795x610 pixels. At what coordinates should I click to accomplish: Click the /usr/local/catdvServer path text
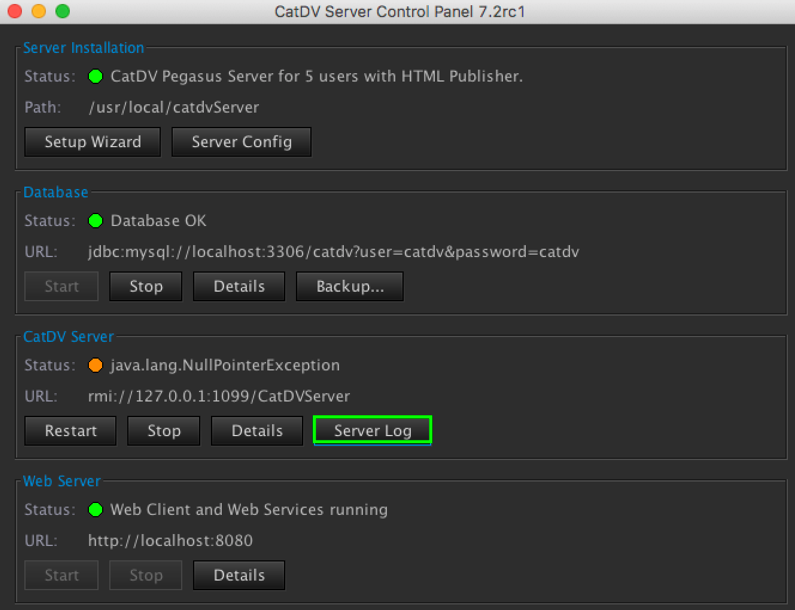174,107
